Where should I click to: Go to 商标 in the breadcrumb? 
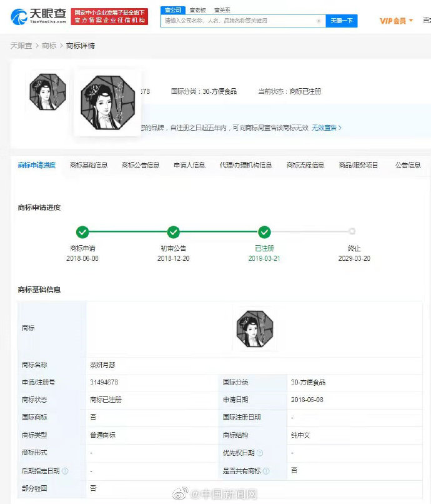pyautogui.click(x=49, y=46)
